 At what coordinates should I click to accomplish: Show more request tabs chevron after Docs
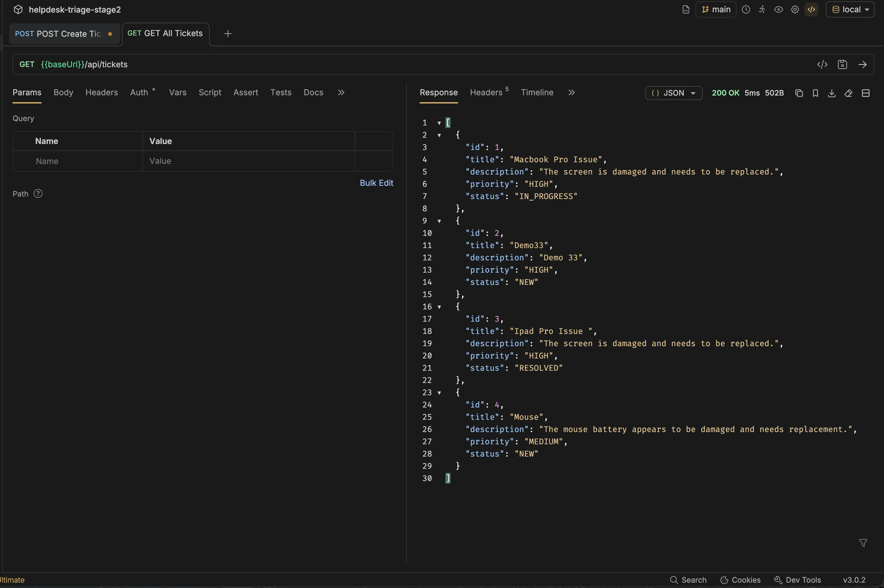[x=341, y=92]
